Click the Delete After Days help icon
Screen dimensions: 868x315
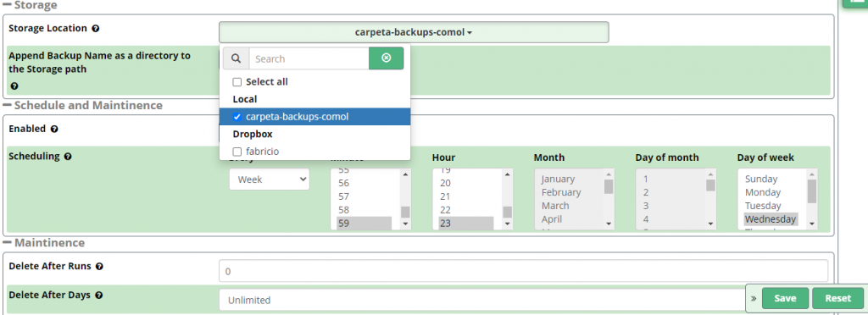point(98,296)
